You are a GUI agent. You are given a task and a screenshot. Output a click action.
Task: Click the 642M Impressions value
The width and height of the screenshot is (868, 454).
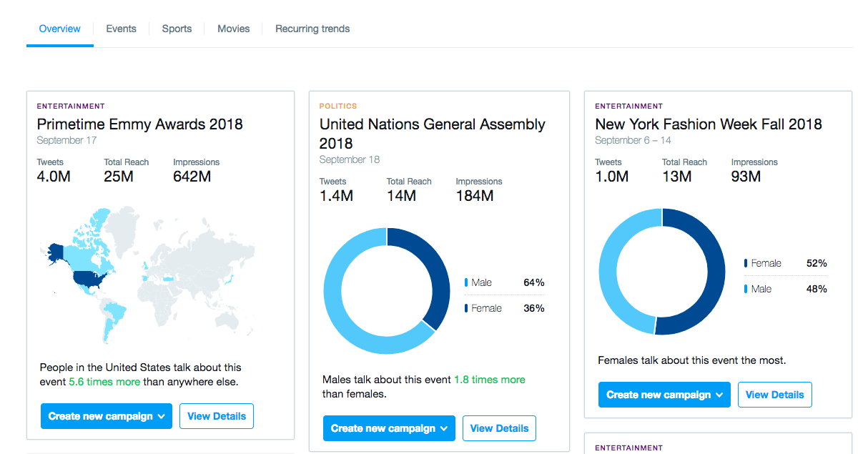point(192,176)
